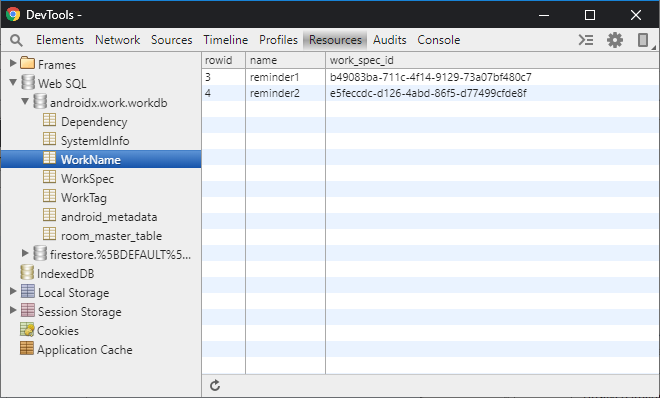The image size is (660, 398).
Task: Switch to the Console tab
Action: click(439, 40)
